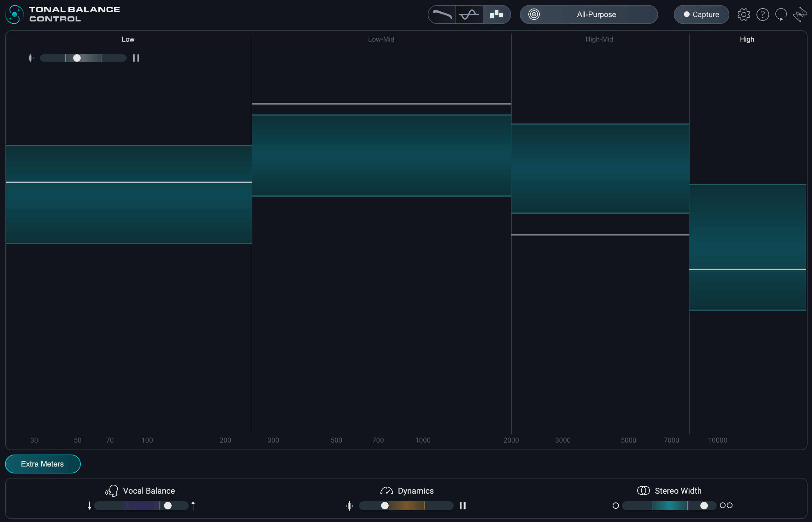Open the settings gear
812x522 pixels.
coord(744,14)
